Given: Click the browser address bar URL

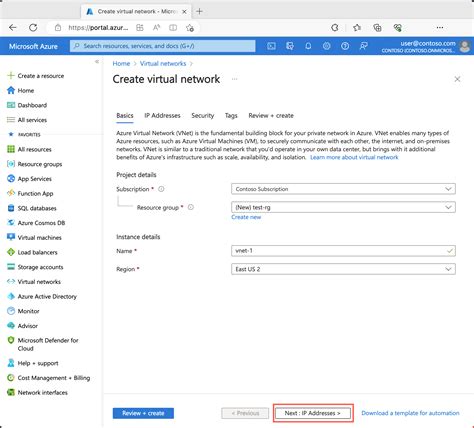Looking at the screenshot, I should pos(98,28).
